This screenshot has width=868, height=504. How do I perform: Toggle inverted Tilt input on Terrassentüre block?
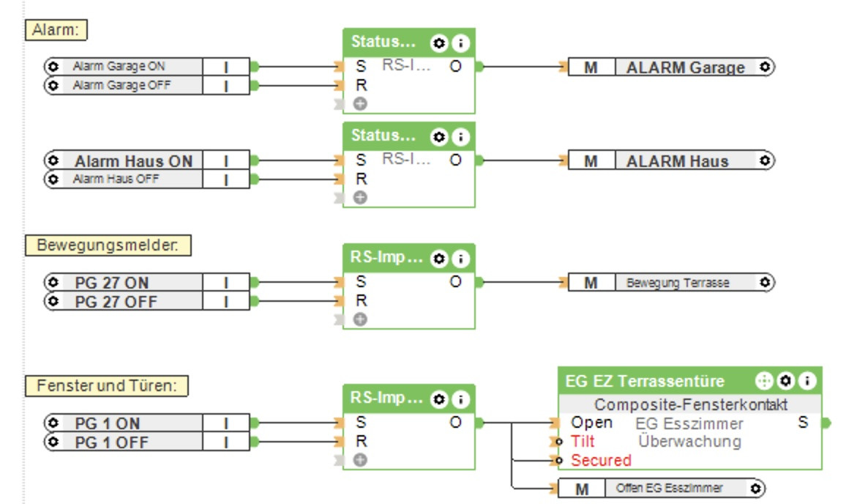tap(559, 442)
